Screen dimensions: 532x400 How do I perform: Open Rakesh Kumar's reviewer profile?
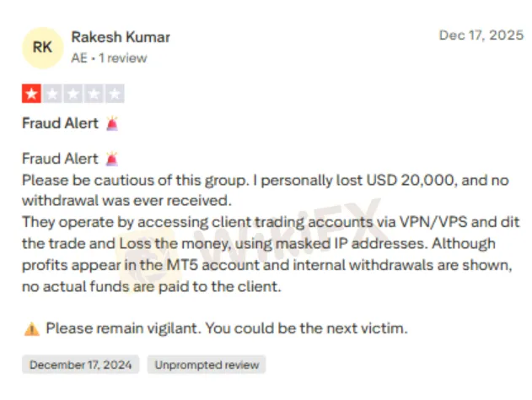pyautogui.click(x=121, y=37)
